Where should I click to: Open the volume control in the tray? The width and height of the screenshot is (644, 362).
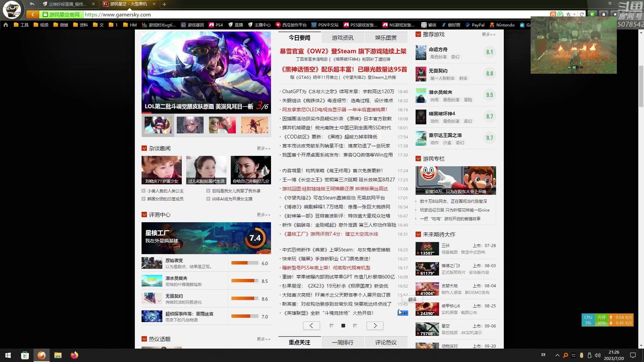click(597, 355)
